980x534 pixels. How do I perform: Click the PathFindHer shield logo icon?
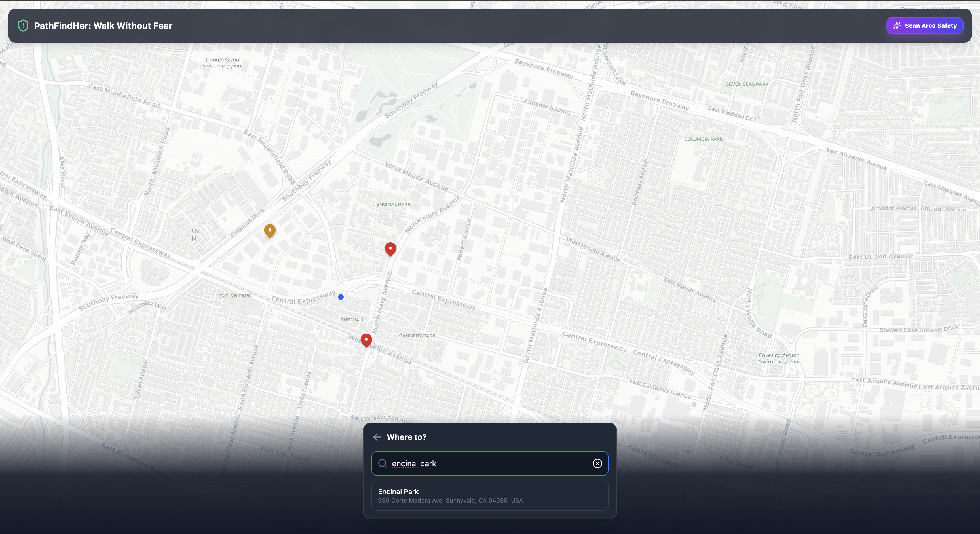(23, 26)
